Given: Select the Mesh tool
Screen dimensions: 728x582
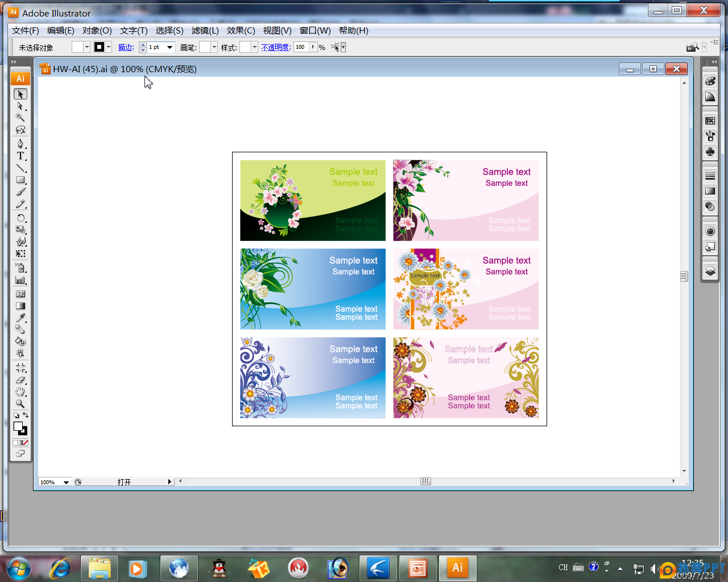Looking at the screenshot, I should click(x=20, y=294).
